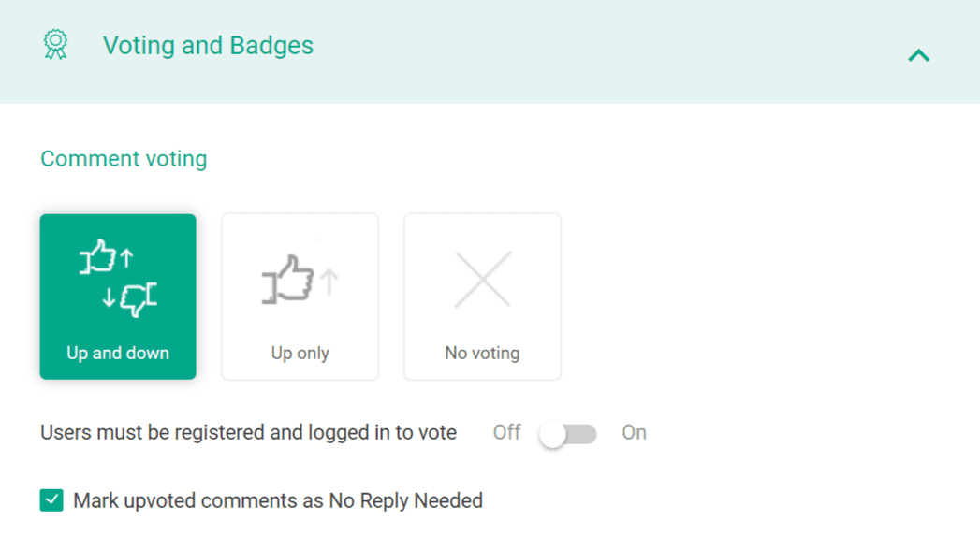This screenshot has width=980, height=550.
Task: Click the "On" label beside the switch
Action: point(634,433)
